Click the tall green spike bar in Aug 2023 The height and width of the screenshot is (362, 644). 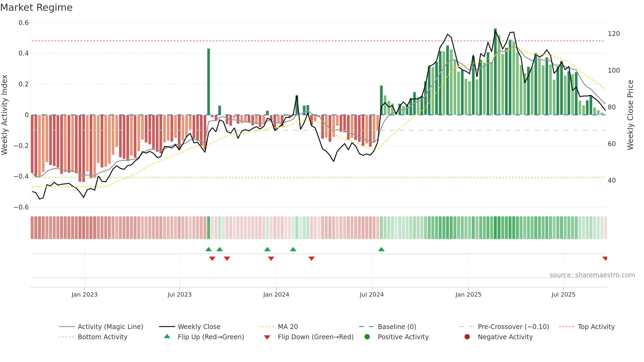(208, 82)
